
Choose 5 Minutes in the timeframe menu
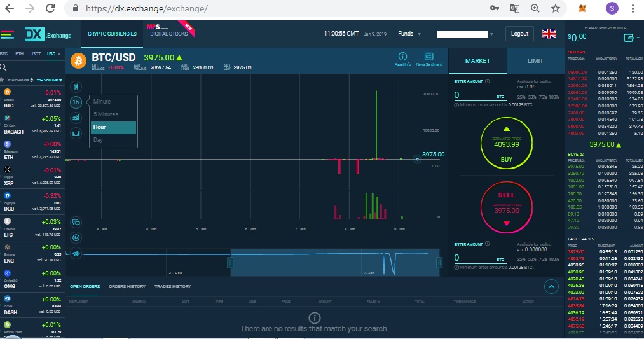pyautogui.click(x=114, y=114)
